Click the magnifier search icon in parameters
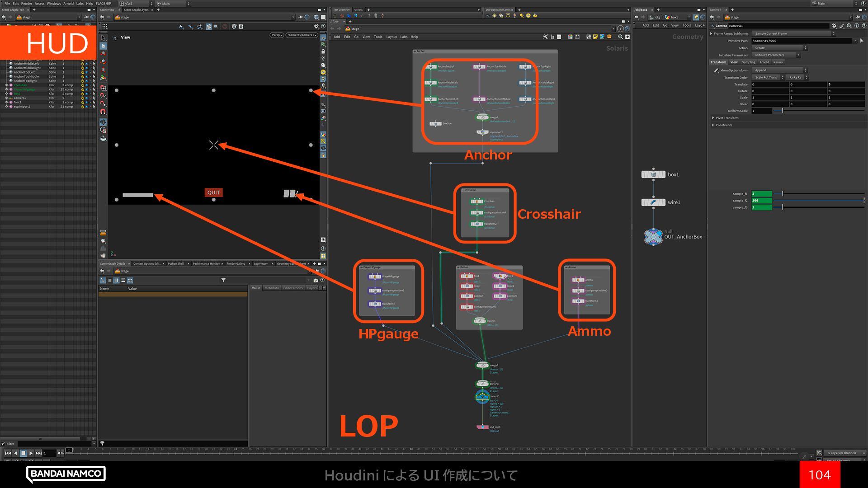This screenshot has height=488, width=868. point(849,26)
